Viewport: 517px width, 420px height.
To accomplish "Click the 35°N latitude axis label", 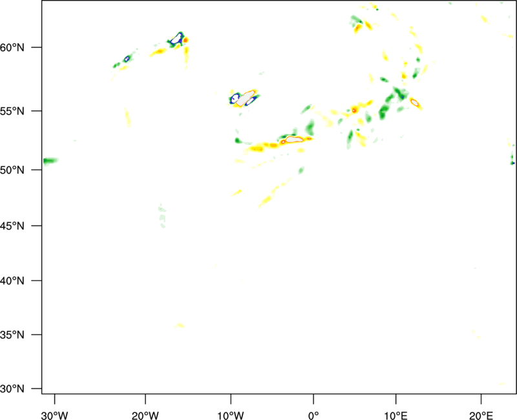I will pos(12,335).
